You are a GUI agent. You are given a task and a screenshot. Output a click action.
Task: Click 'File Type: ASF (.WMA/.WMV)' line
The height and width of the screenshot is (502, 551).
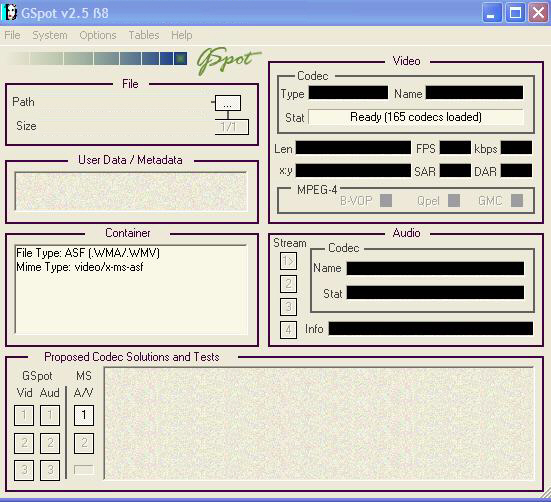[x=88, y=253]
